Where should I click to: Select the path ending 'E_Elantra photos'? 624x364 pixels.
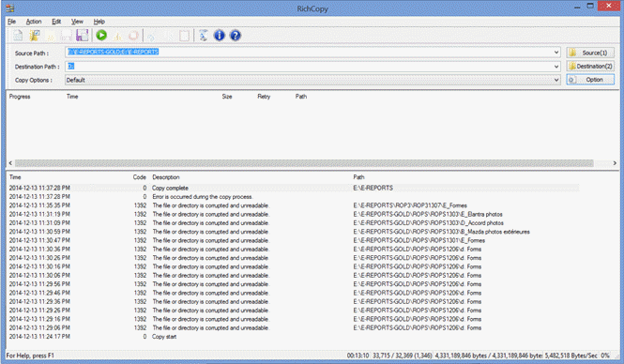pos(428,214)
